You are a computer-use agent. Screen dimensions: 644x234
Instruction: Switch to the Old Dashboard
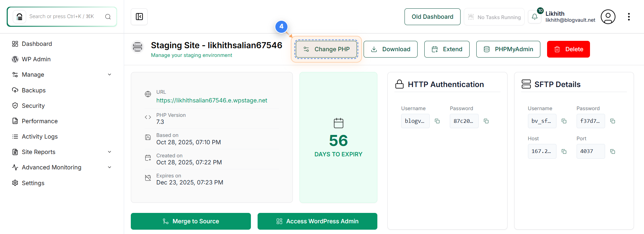click(432, 17)
